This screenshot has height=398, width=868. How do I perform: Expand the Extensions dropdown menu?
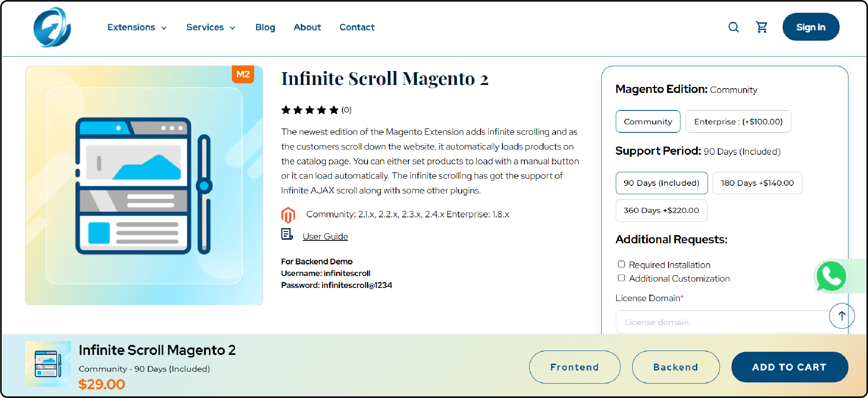pyautogui.click(x=137, y=27)
